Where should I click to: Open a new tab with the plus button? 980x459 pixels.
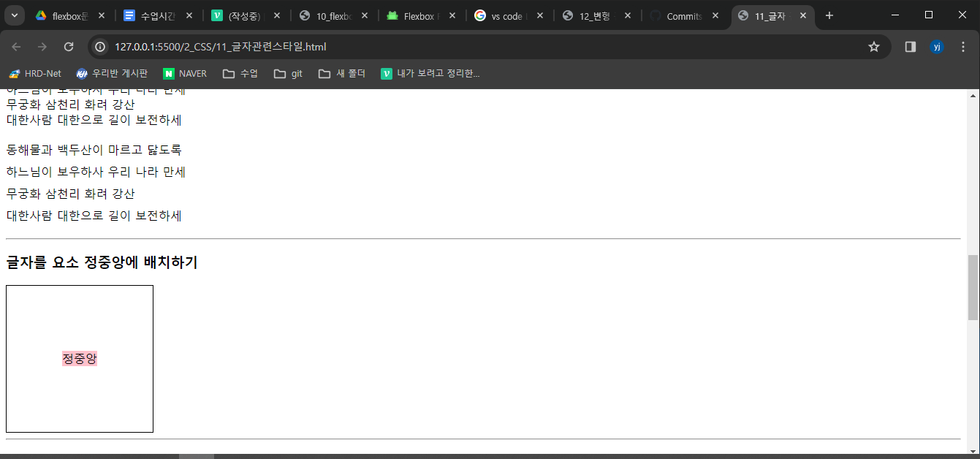tap(829, 15)
